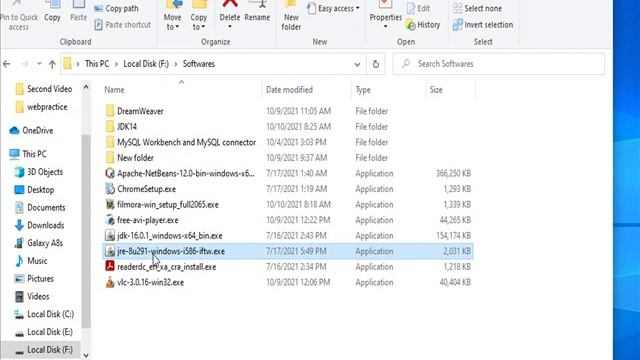This screenshot has width=640, height=360.
Task: Click This PC in the address breadcrumb
Action: 97,64
